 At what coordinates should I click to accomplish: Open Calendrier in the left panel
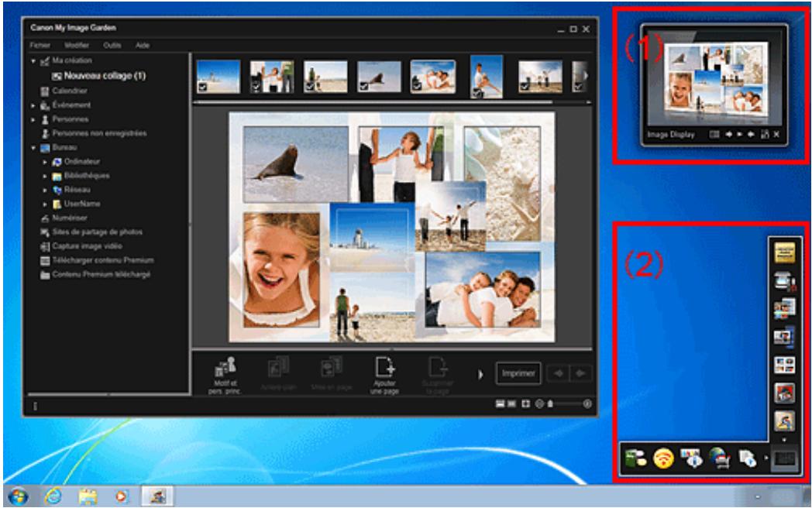click(70, 91)
